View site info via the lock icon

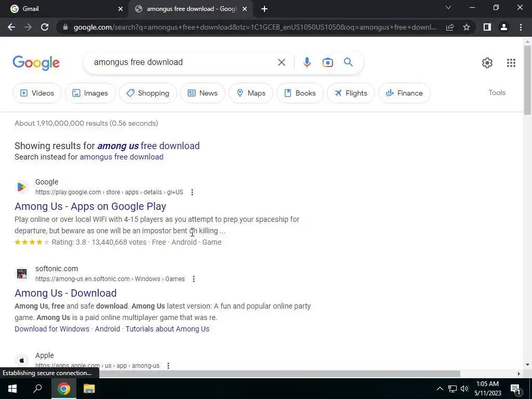65,27
